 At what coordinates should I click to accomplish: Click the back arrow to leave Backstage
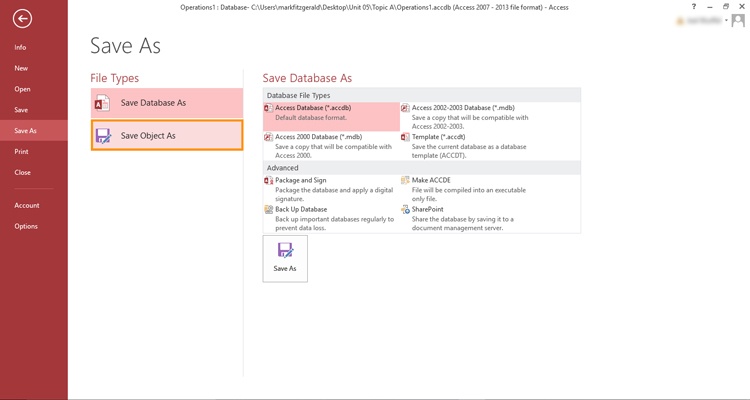click(x=22, y=19)
